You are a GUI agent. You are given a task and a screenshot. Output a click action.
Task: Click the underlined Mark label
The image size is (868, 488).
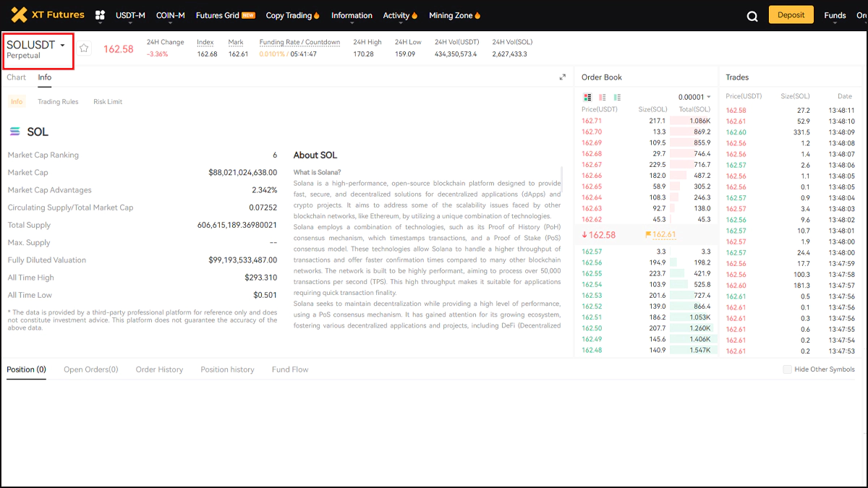[236, 42]
